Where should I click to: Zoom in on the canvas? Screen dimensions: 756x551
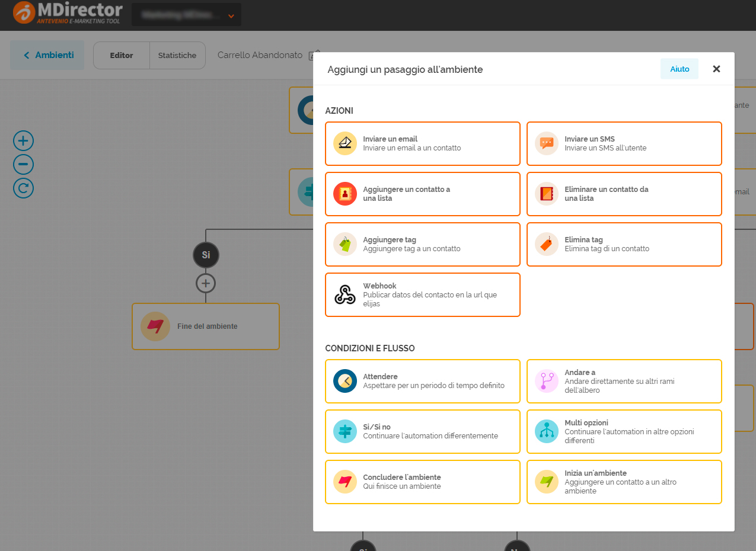pos(24,141)
